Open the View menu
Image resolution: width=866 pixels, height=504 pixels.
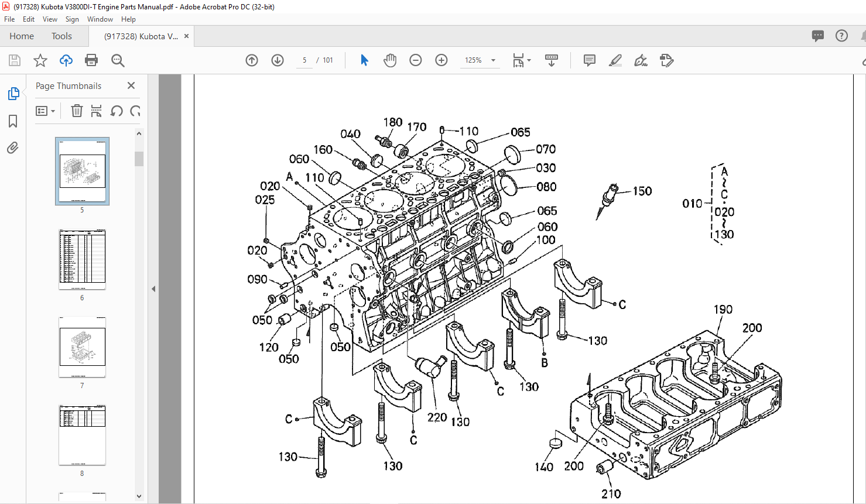pos(50,19)
